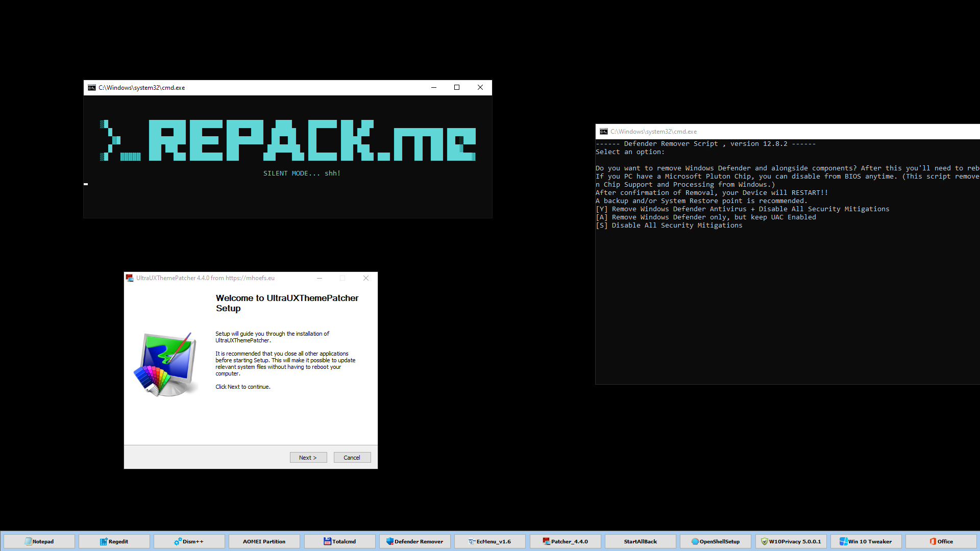Click 'Welcome to UltraUXThemePatcher Setup' heading
The width and height of the screenshot is (980, 551).
tap(287, 303)
